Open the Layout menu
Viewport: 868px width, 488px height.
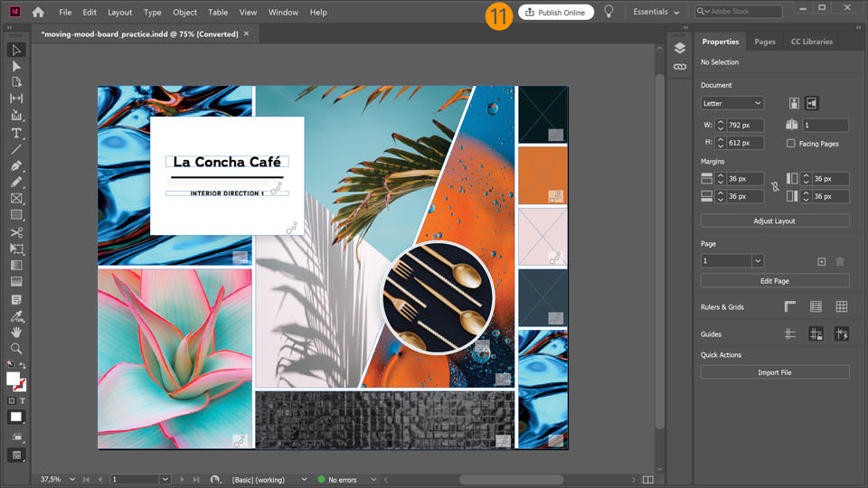point(119,12)
